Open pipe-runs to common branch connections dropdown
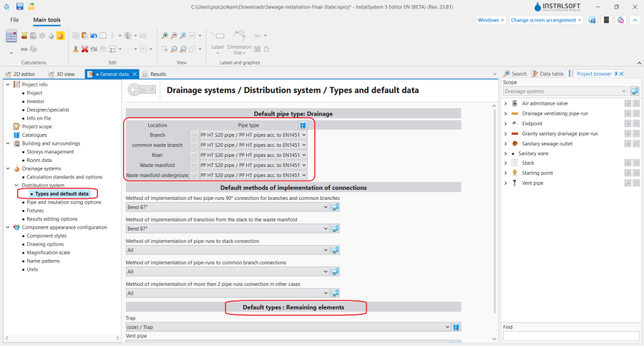Viewport: 644px width, 346px height. (227, 271)
